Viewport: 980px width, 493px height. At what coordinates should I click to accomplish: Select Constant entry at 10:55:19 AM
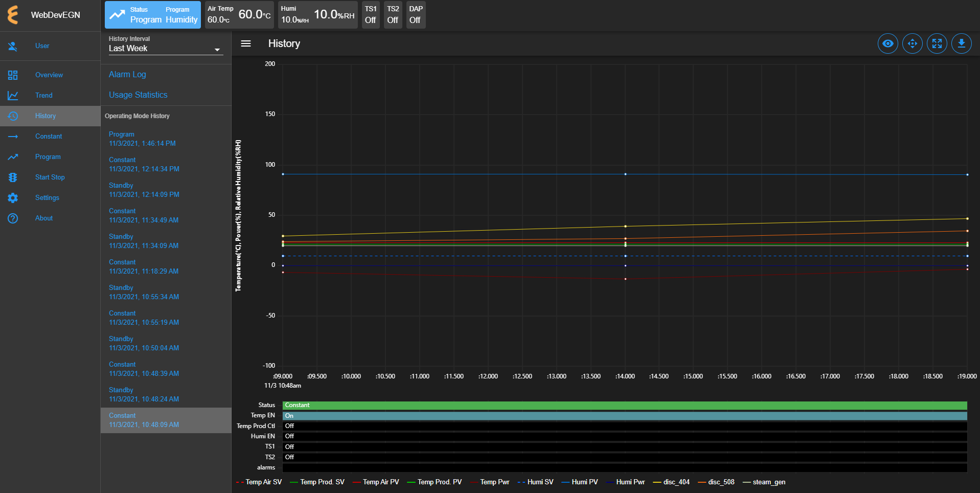(166, 318)
